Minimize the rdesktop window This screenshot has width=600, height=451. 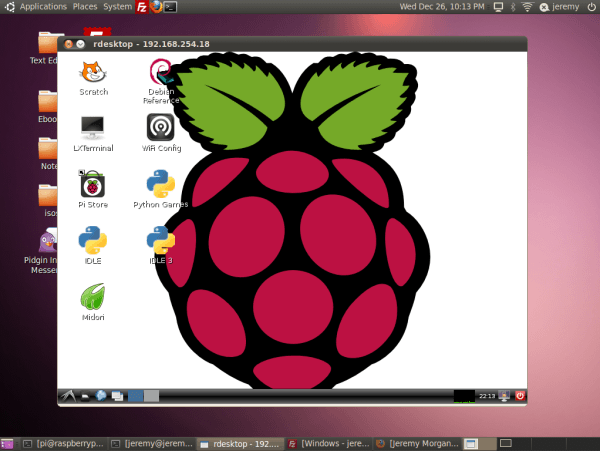pos(80,44)
